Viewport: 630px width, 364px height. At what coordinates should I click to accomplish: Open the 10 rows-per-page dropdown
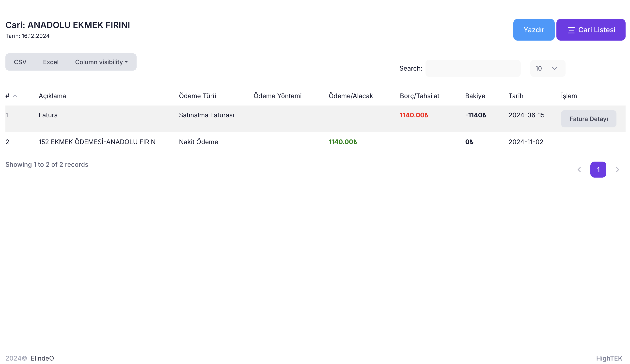[548, 68]
